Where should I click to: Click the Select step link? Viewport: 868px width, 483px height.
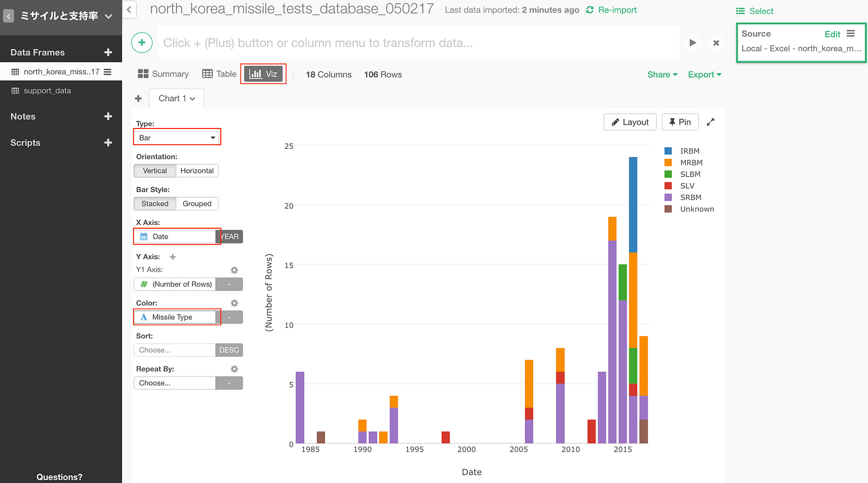755,11
